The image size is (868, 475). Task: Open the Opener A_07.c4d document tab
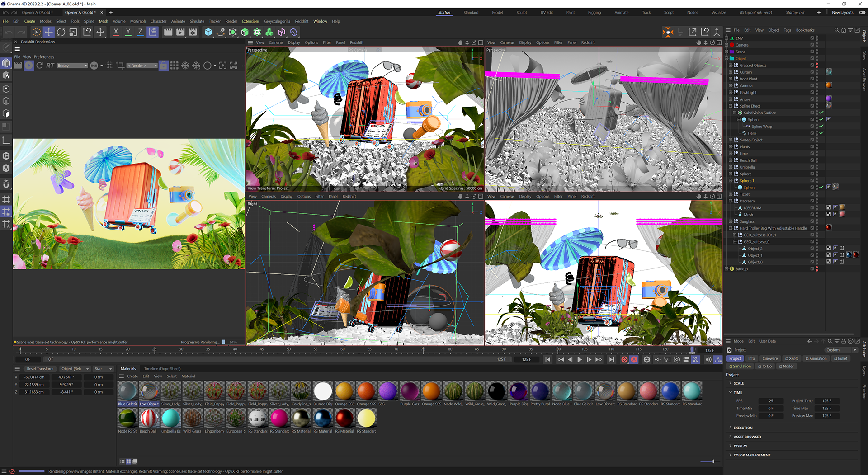click(x=36, y=13)
